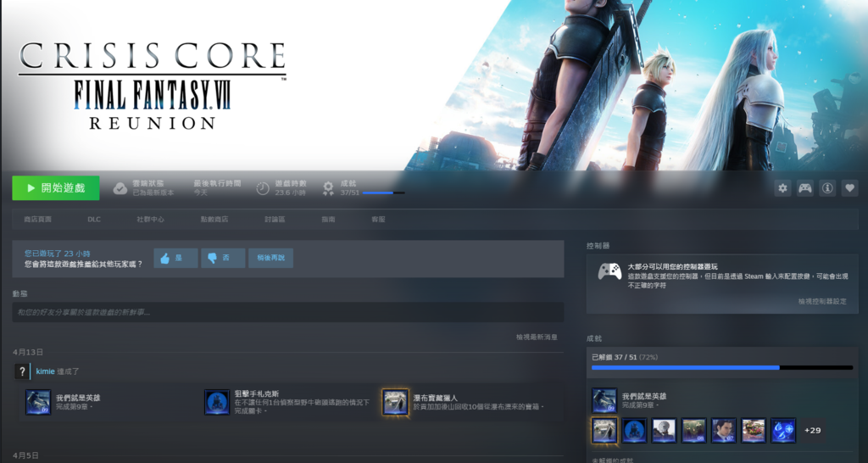This screenshot has height=463, width=868.
Task: Click Crisis Core Reunion game logo
Action: [153, 85]
